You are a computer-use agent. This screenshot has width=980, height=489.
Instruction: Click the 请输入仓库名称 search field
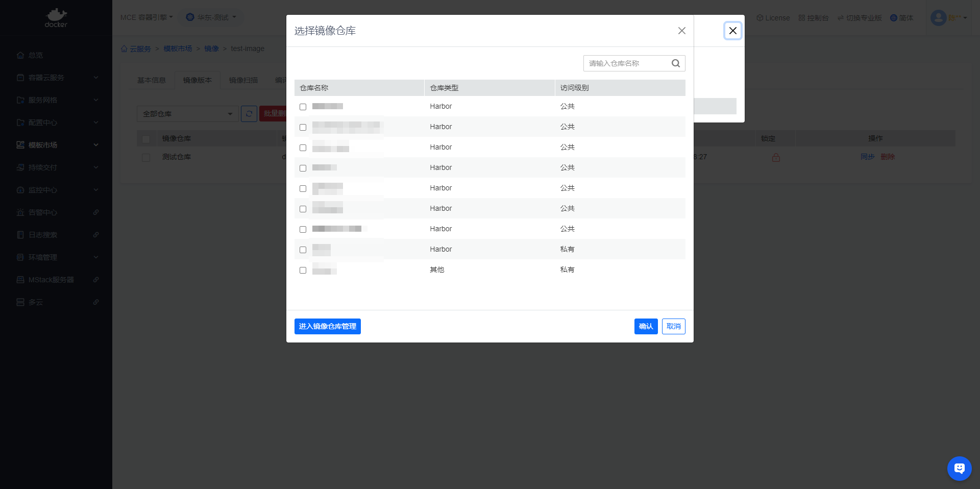pyautogui.click(x=627, y=63)
